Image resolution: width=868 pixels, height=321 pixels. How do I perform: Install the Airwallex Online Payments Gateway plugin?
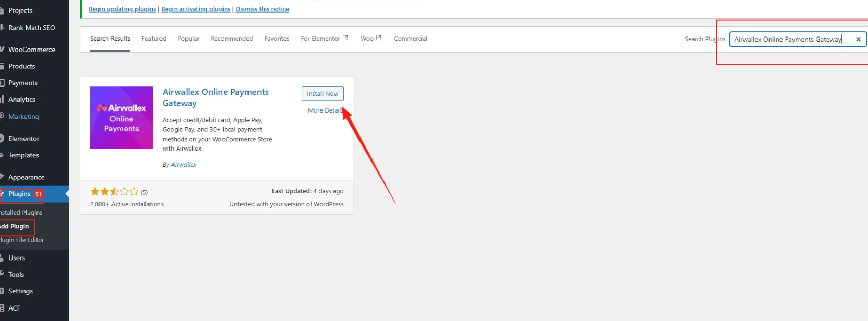coord(323,93)
